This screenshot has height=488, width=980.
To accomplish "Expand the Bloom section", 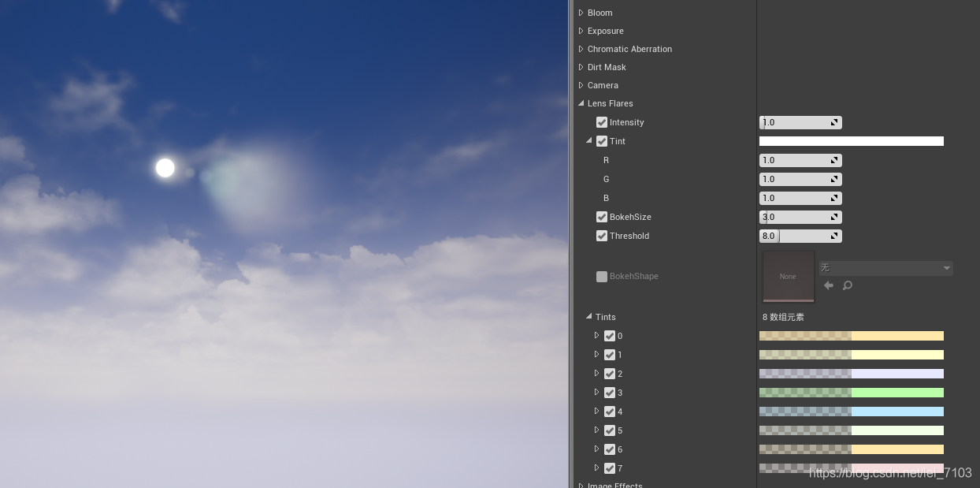I will 581,13.
